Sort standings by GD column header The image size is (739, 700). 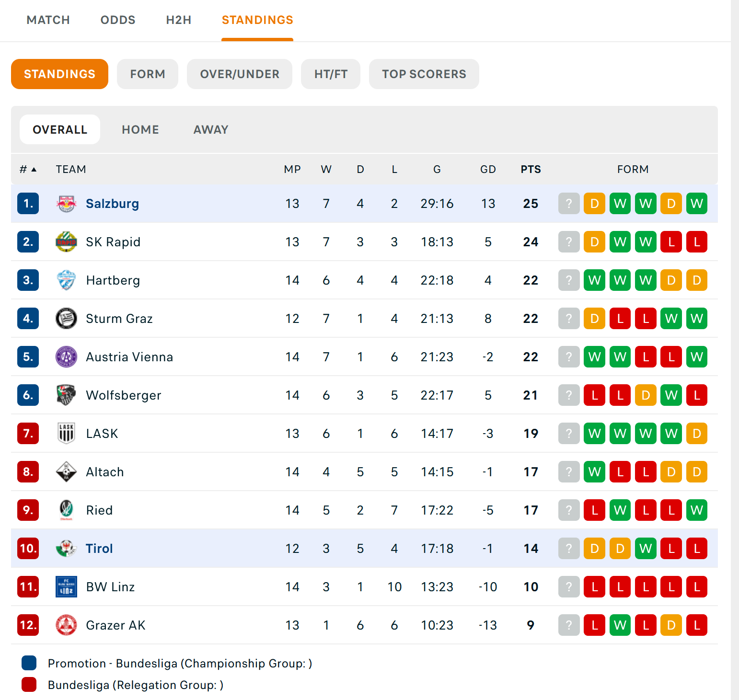tap(488, 170)
